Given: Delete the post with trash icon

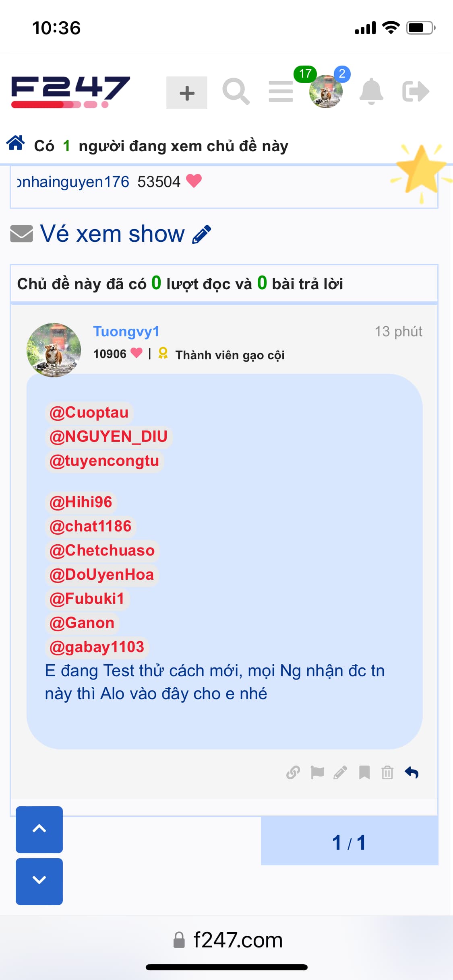Looking at the screenshot, I should pyautogui.click(x=387, y=773).
